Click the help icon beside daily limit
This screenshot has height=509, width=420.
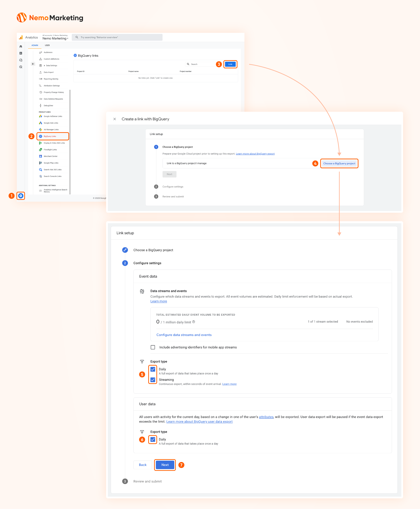coord(194,322)
